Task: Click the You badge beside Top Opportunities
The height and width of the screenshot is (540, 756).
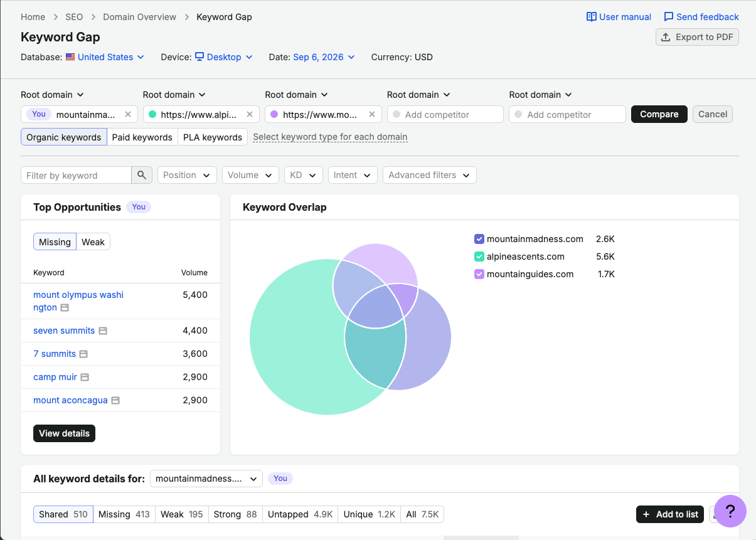Action: pos(139,207)
